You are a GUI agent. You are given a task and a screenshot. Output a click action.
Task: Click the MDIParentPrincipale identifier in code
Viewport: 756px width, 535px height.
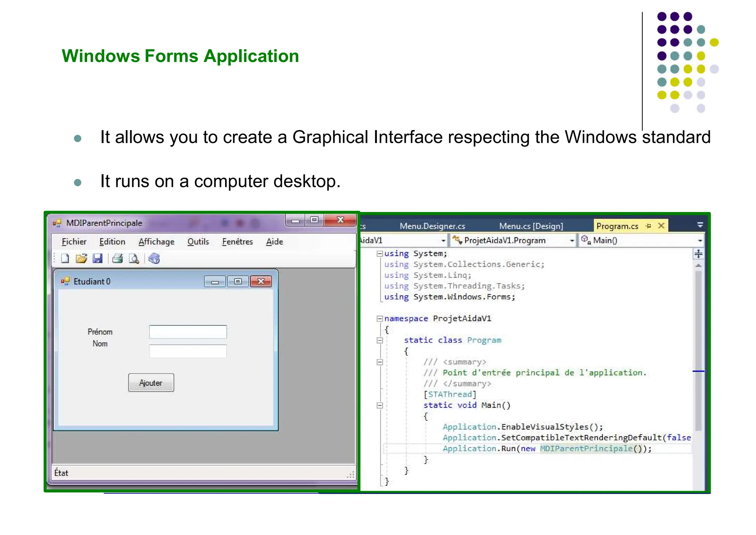click(586, 449)
